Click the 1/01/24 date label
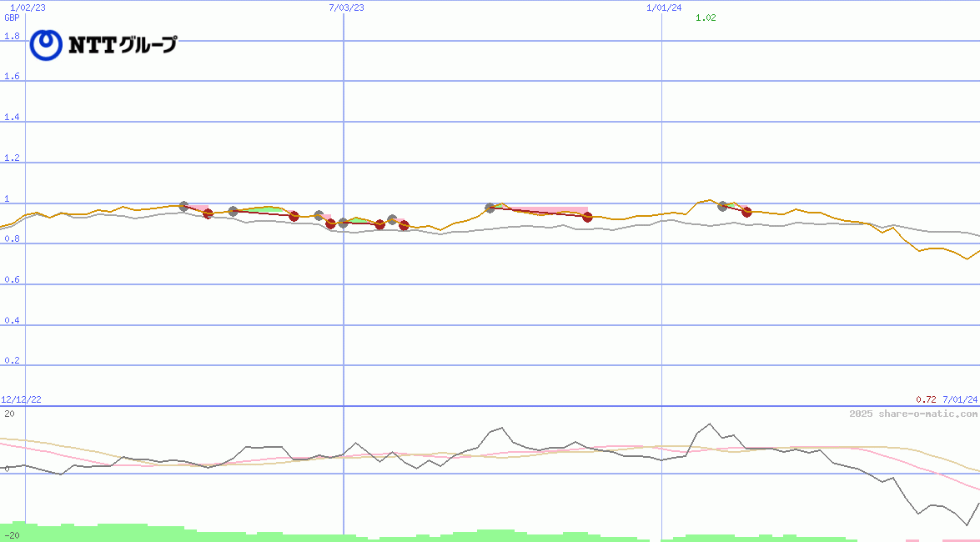This screenshot has height=542, width=980. pyautogui.click(x=663, y=7)
